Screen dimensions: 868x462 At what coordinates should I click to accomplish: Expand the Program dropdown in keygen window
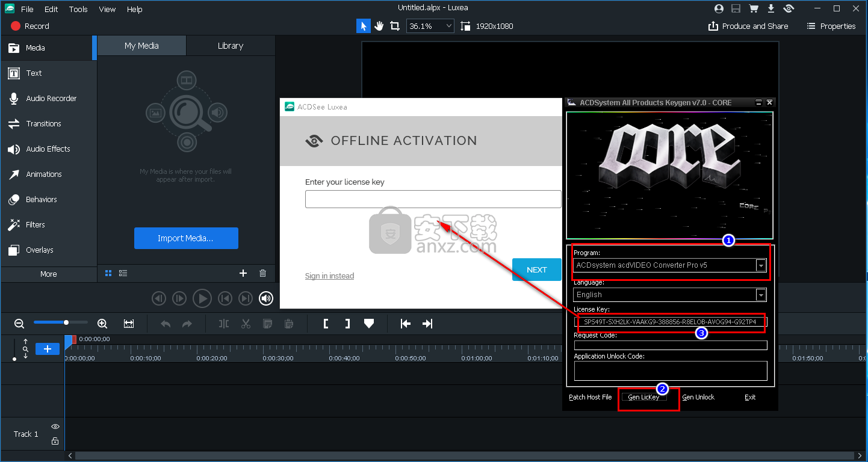[761, 265]
